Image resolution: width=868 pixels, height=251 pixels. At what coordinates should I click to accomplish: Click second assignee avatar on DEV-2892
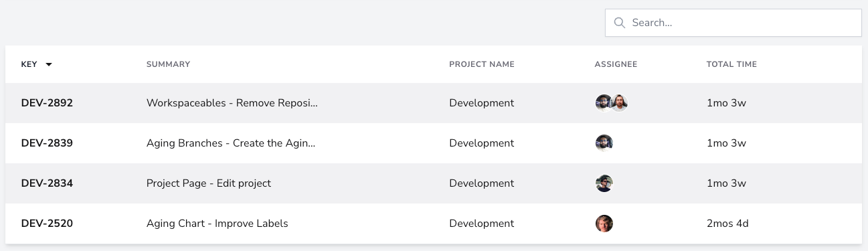620,103
